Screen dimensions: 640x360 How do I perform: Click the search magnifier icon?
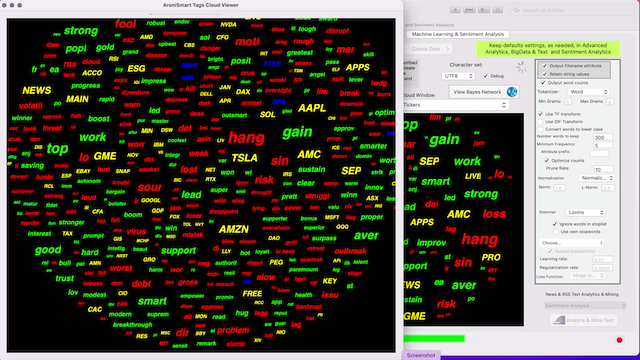[516, 10]
